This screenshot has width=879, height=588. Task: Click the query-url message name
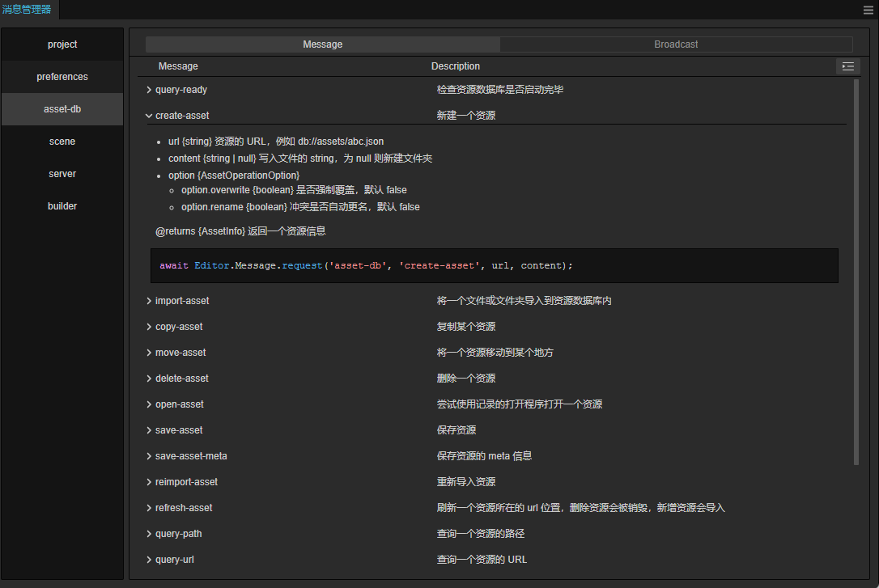tap(175, 560)
